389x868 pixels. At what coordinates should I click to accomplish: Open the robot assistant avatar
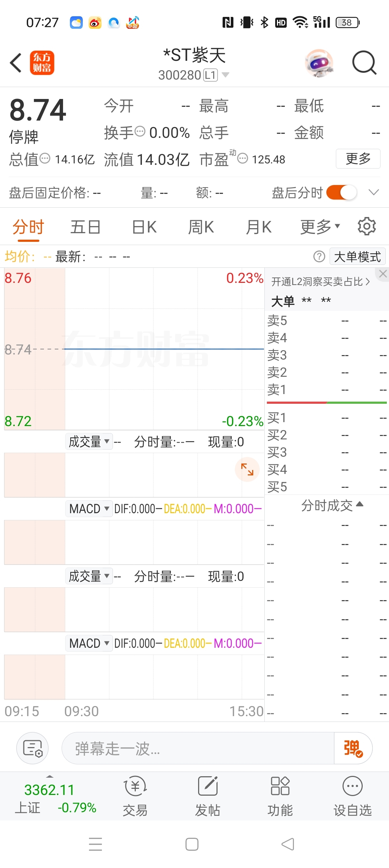[x=319, y=63]
